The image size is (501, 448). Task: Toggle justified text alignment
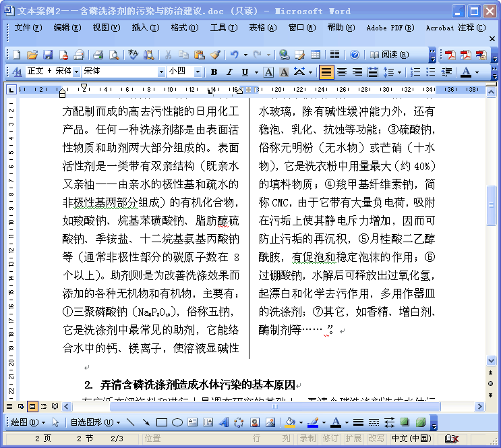[326, 72]
